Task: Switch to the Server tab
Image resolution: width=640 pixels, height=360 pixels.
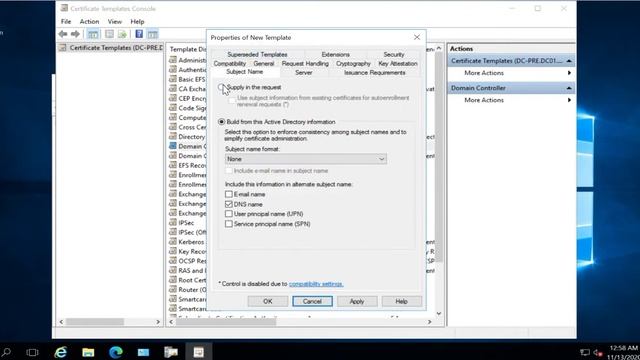Action: pos(304,73)
